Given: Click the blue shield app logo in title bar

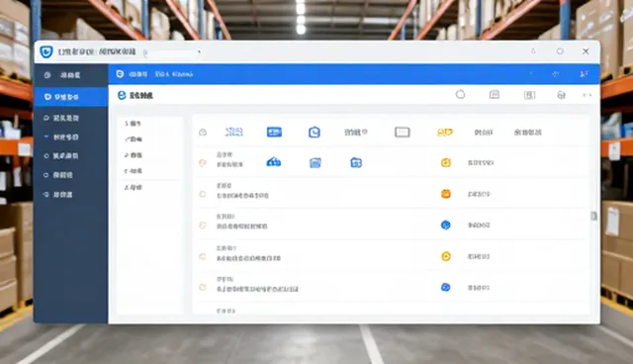Looking at the screenshot, I should [x=46, y=51].
